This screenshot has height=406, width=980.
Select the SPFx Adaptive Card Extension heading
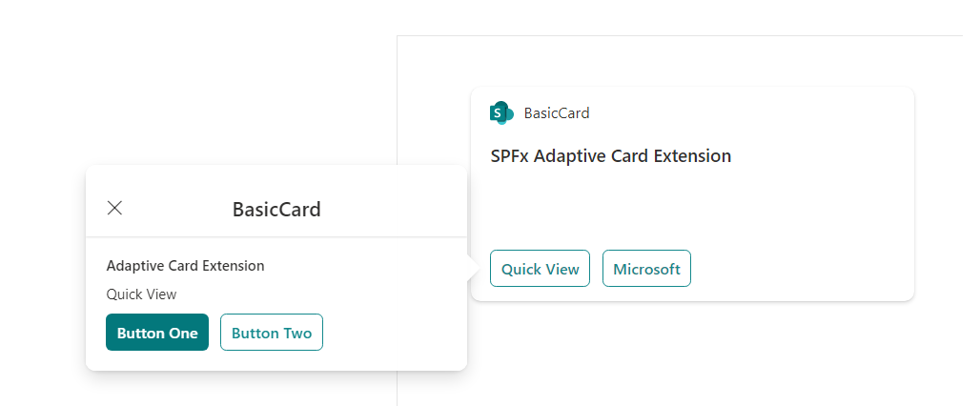coord(610,155)
